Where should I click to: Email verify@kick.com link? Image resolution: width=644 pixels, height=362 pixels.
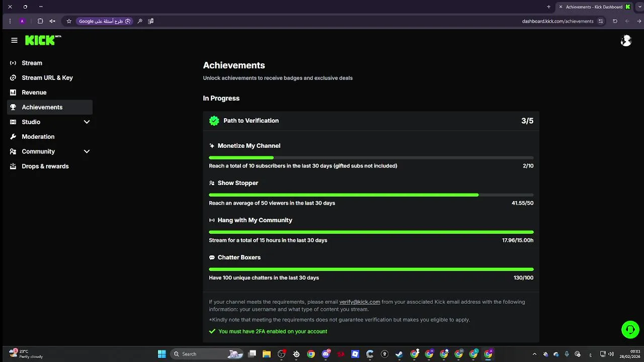click(x=360, y=302)
